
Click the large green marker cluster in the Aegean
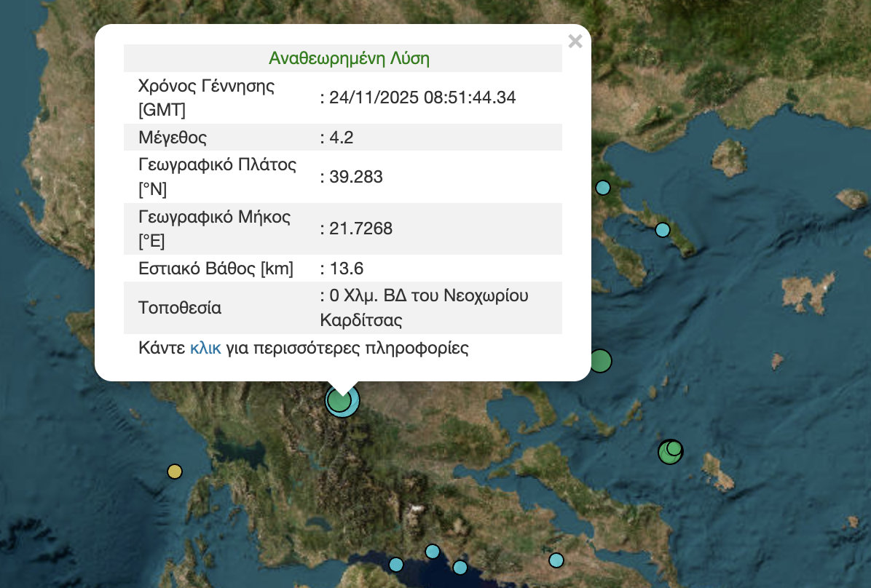[x=669, y=452]
